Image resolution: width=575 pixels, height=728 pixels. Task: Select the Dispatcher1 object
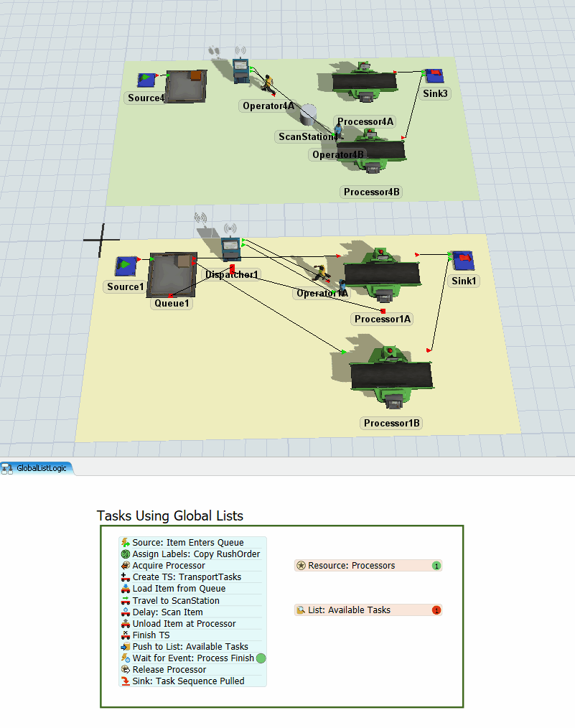230,250
